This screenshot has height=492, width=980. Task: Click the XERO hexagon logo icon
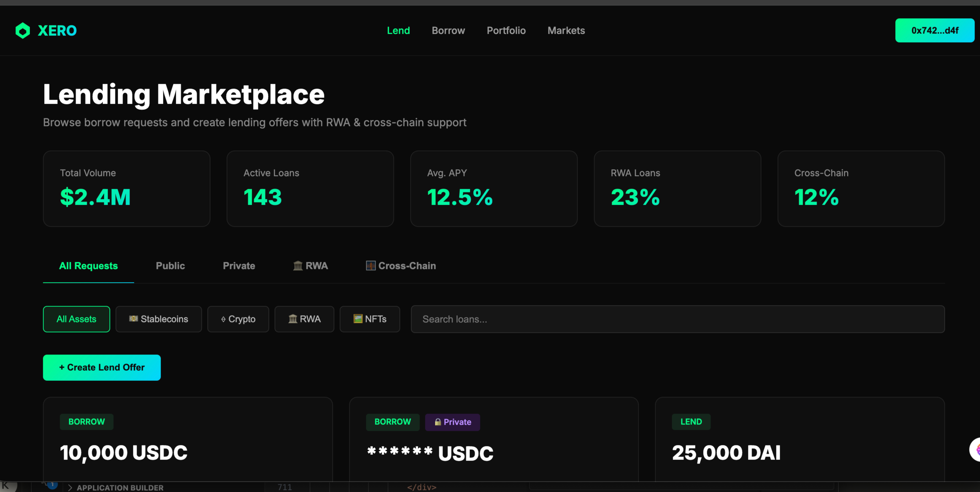pyautogui.click(x=22, y=30)
